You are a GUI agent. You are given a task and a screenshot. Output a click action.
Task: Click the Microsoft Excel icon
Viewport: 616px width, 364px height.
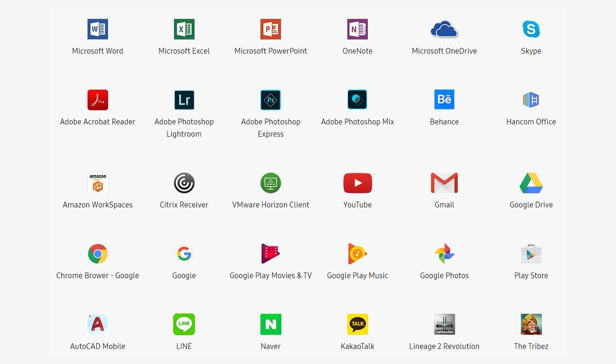184,29
